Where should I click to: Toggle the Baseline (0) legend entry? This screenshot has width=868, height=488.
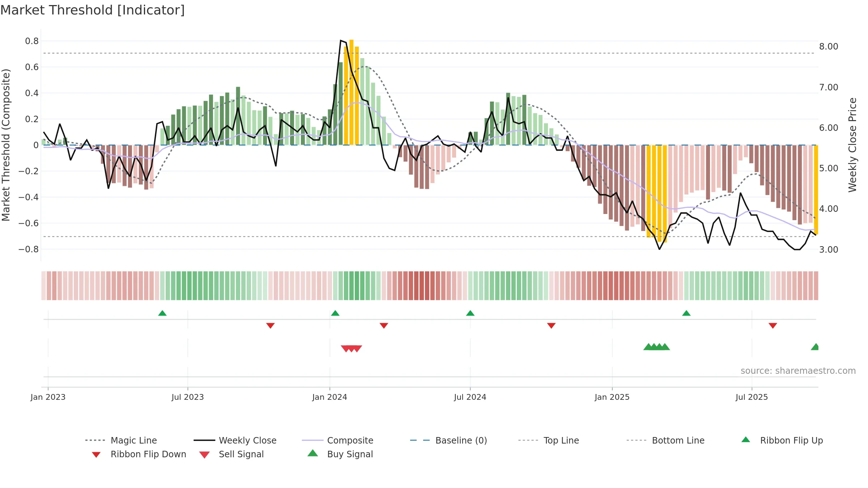pos(448,440)
